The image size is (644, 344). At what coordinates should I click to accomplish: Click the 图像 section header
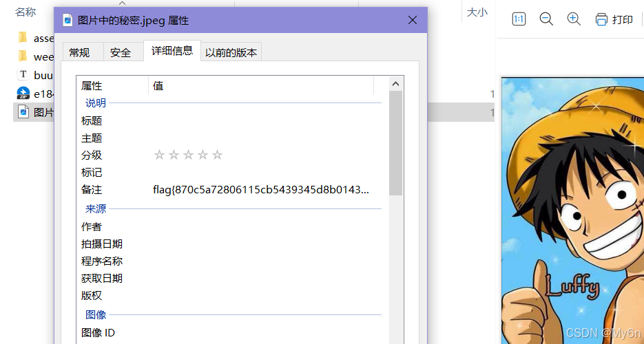96,314
